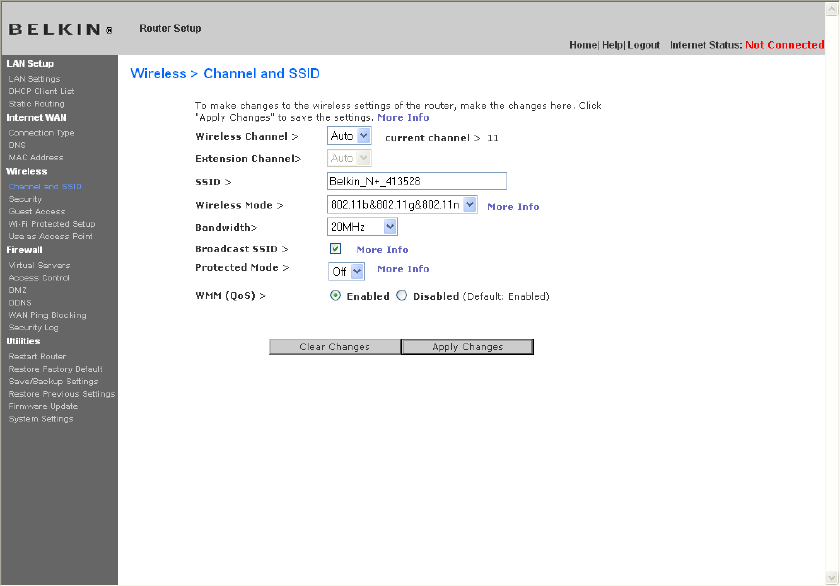Open Virtual Servers under Firewall

tap(39, 265)
